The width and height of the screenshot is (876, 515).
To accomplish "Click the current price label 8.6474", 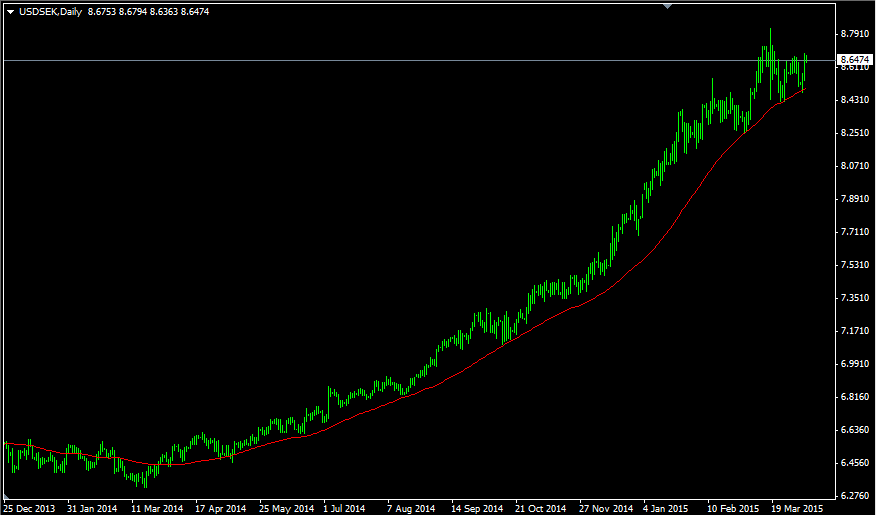I will point(854,59).
